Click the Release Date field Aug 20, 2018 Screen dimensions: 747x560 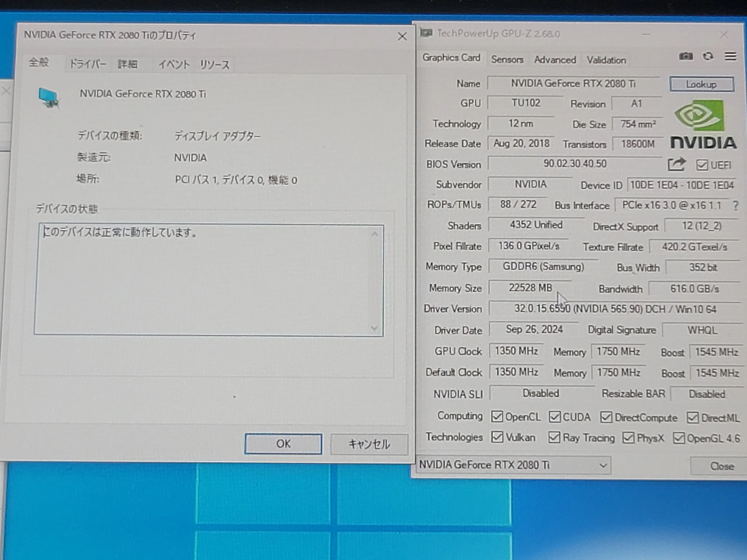point(521,144)
